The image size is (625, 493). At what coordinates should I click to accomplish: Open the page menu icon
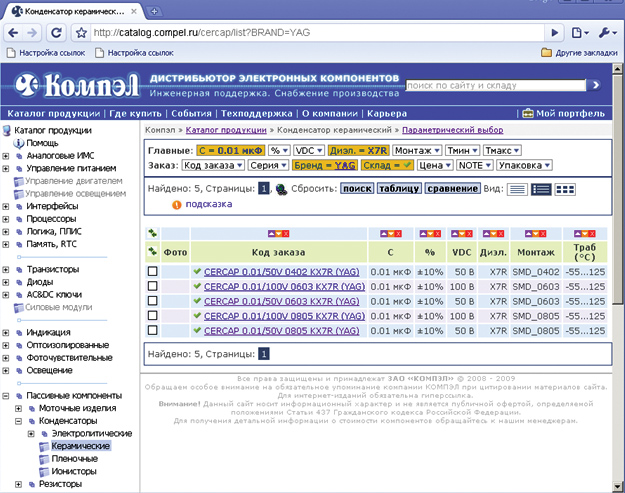click(x=580, y=33)
